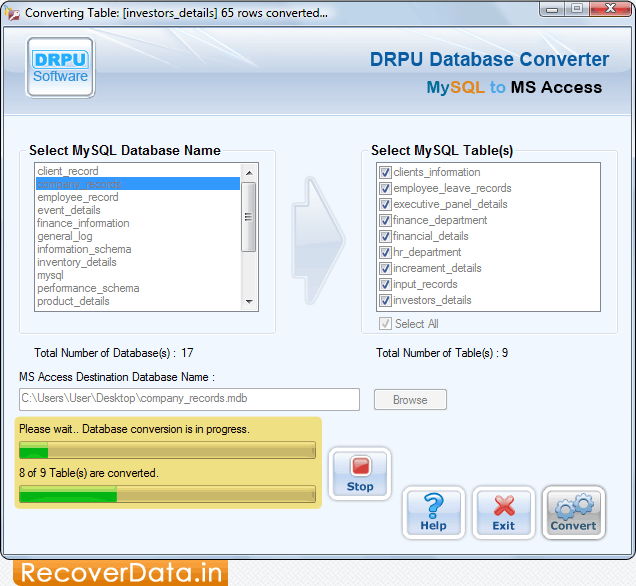Maximize the converter window
Screen dimensions: 636x586
577,9
